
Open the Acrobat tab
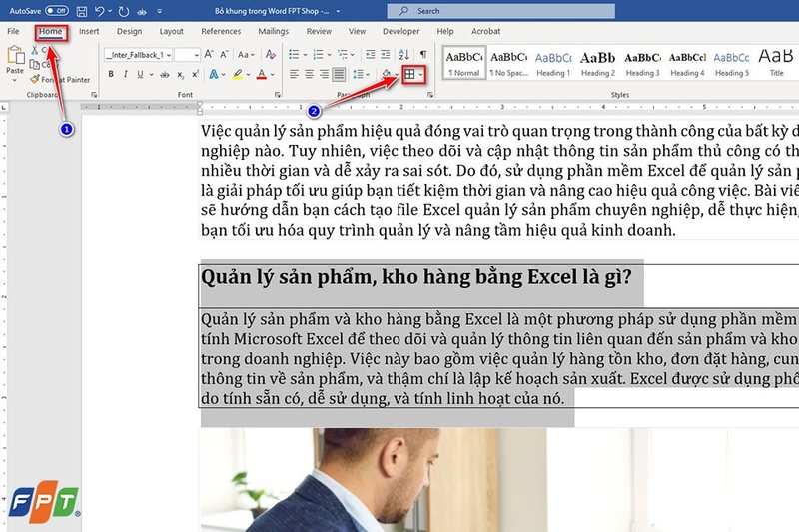485,31
